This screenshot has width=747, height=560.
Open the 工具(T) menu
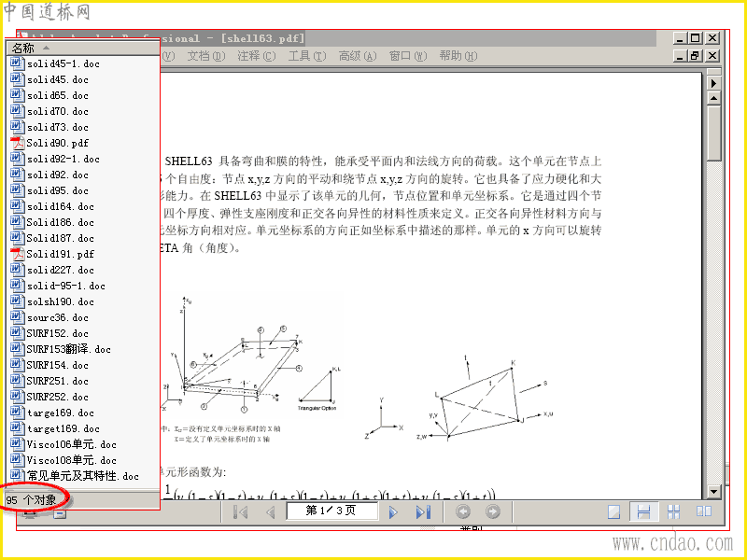pyautogui.click(x=307, y=56)
